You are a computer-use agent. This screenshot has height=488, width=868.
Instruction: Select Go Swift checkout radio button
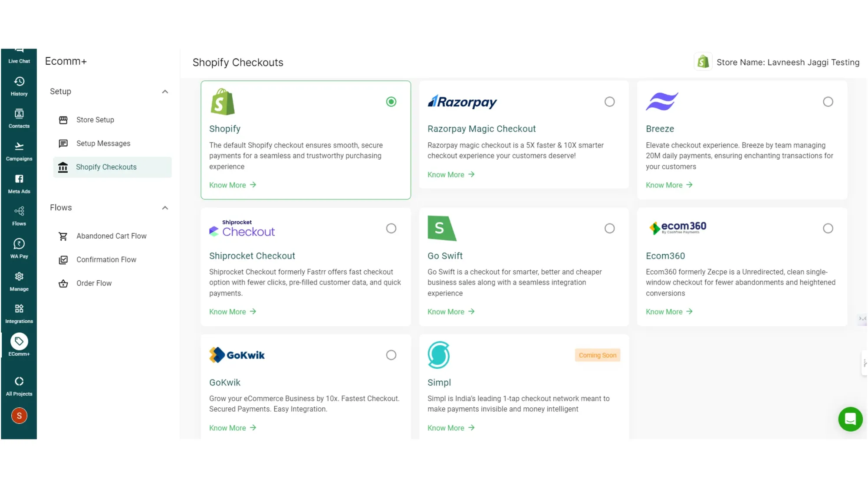609,229
